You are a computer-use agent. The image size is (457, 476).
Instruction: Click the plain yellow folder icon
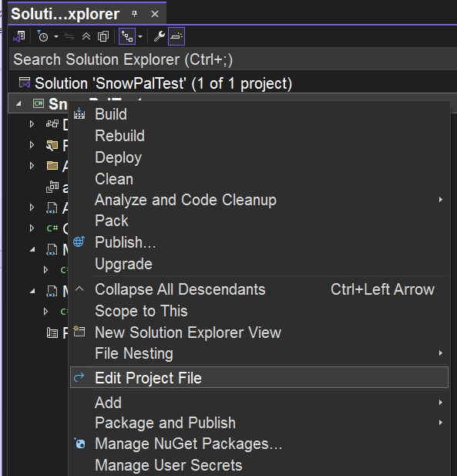52,166
